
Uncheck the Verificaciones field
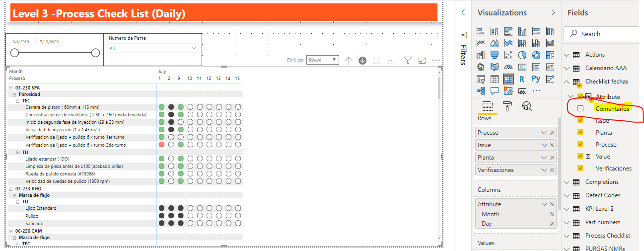[x=580, y=168]
